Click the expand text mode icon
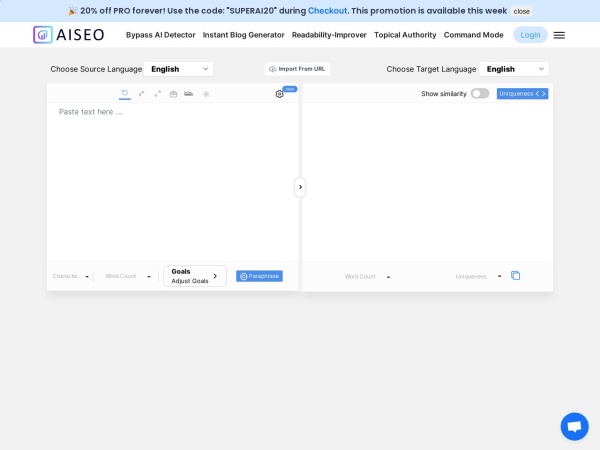Viewport: 600px width, 450px height. pyautogui.click(x=157, y=93)
